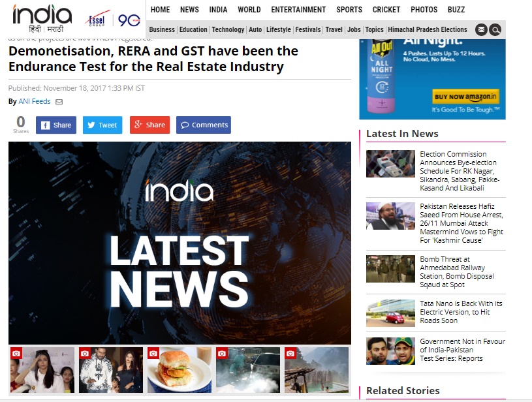Image resolution: width=532 pixels, height=402 pixels.
Task: Open the vada pav photo gallery thumbnail
Action: tap(180, 370)
